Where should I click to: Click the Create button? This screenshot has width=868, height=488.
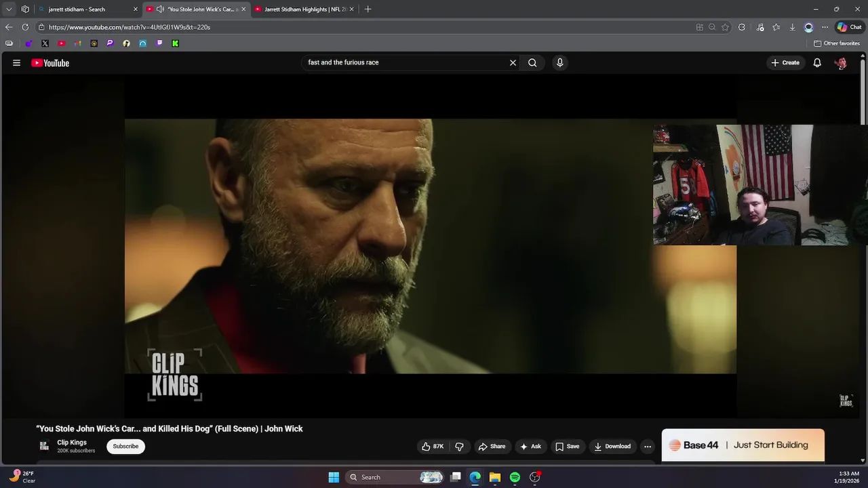click(785, 62)
